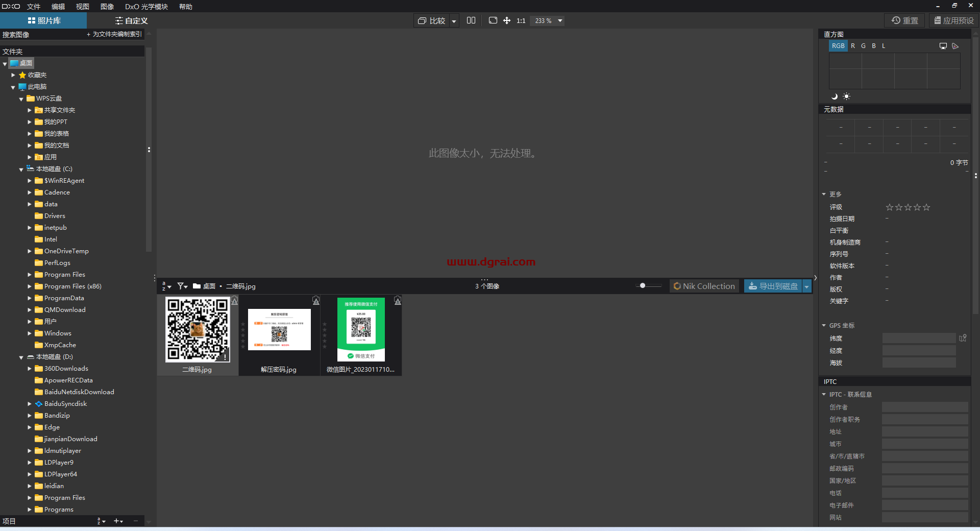Click the 创作者 creator input field

click(x=925, y=407)
